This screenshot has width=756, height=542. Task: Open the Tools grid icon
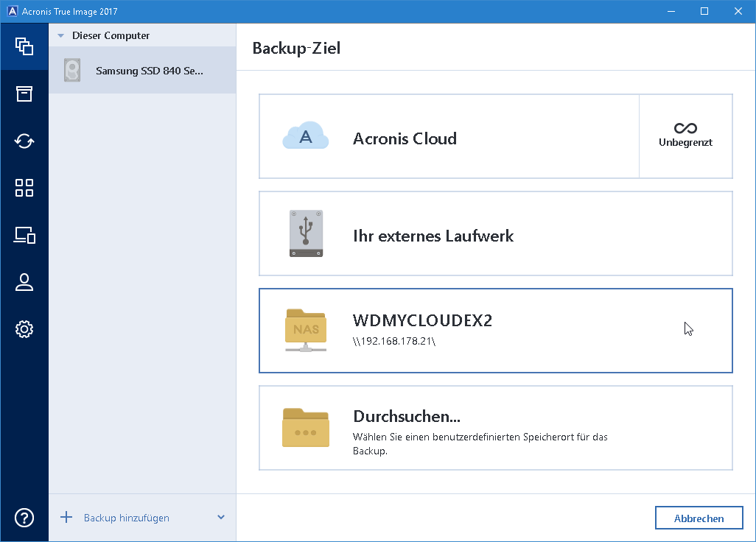coord(24,188)
